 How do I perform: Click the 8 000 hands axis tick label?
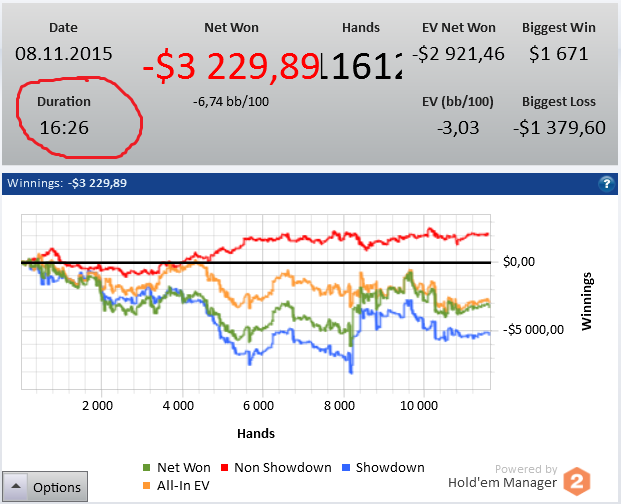[339, 405]
